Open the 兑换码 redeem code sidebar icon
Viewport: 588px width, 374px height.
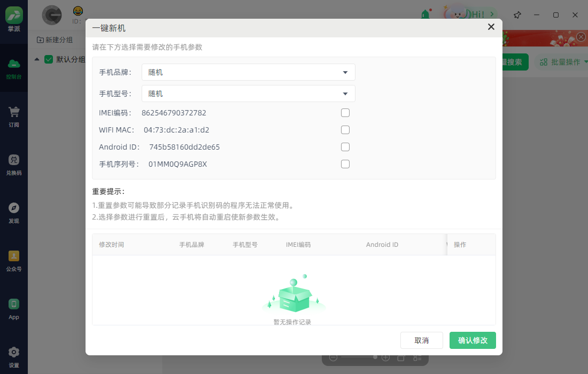14,165
